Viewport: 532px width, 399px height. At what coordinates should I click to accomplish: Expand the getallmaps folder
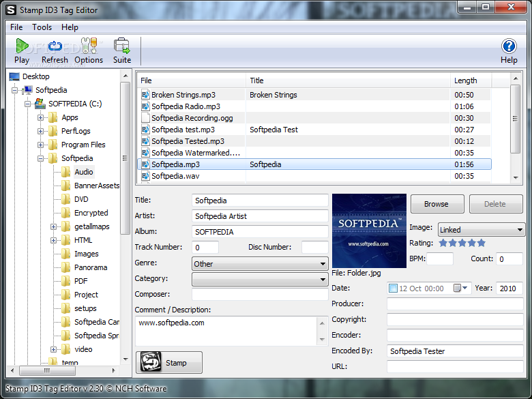(53, 226)
